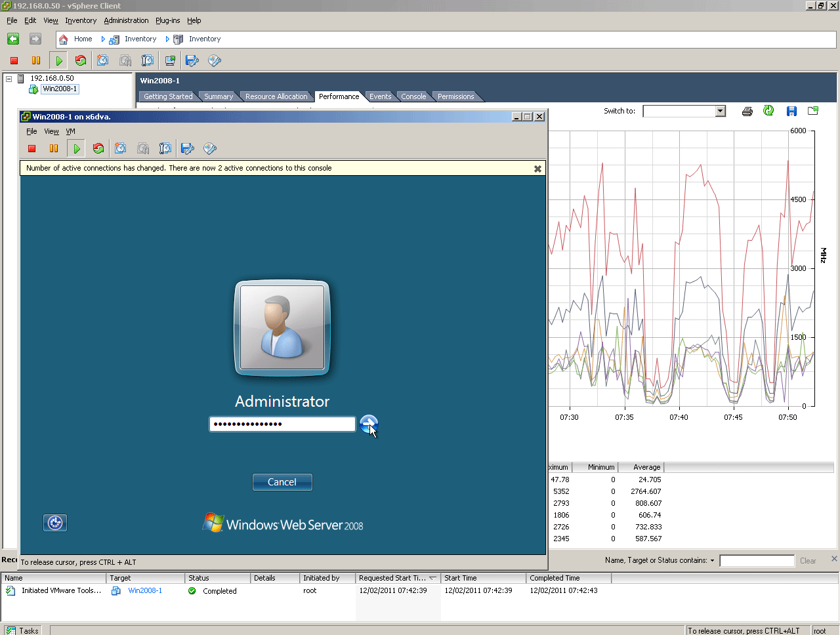Open the Administration menu
This screenshot has height=635, width=840.
(126, 21)
